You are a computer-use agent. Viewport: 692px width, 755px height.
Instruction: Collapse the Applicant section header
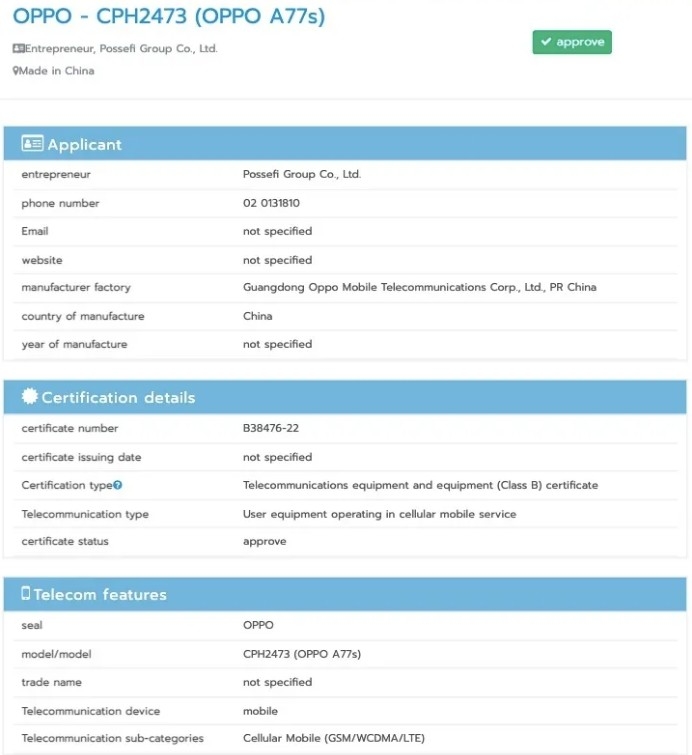point(345,144)
